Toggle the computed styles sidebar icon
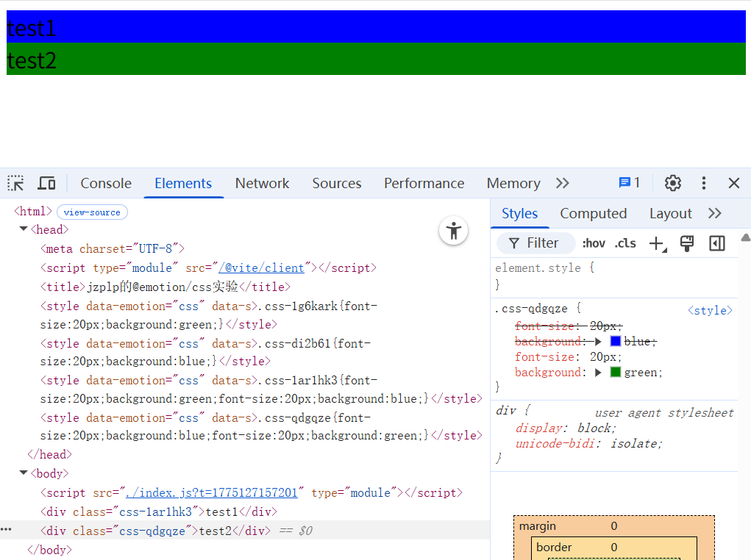The height and width of the screenshot is (560, 751). pos(716,243)
